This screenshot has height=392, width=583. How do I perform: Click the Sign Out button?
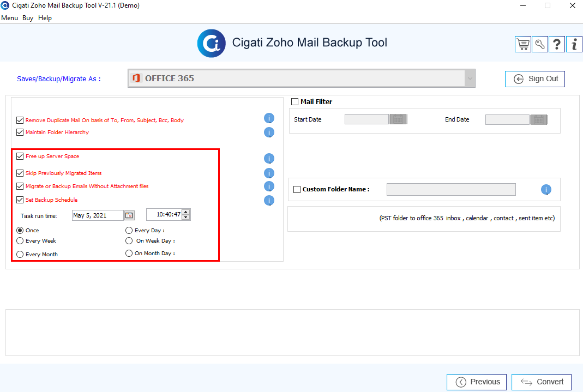coord(534,79)
